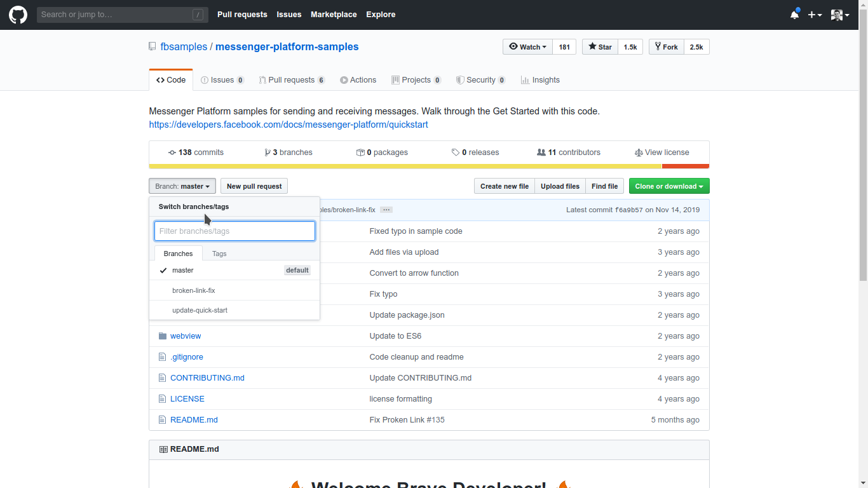The image size is (868, 488).
Task: Open the README.md file
Action: pos(194,419)
